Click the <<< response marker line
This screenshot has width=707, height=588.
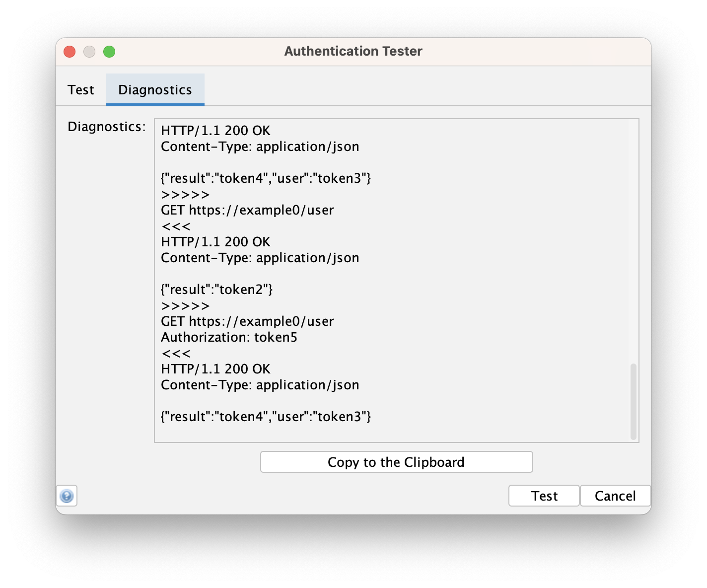(x=176, y=226)
